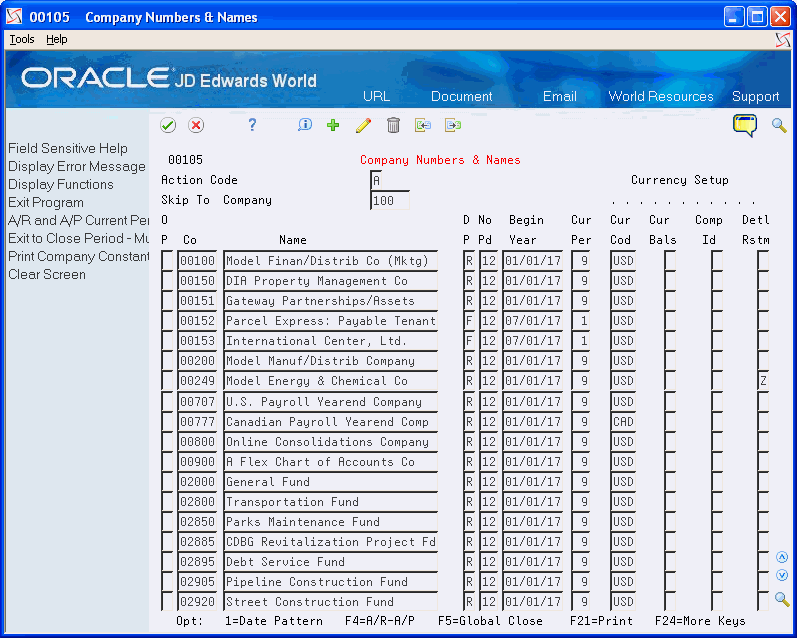Screen dimensions: 797x638
Task: Click Comp Id field for DIA Property Management Co
Action: pos(717,281)
